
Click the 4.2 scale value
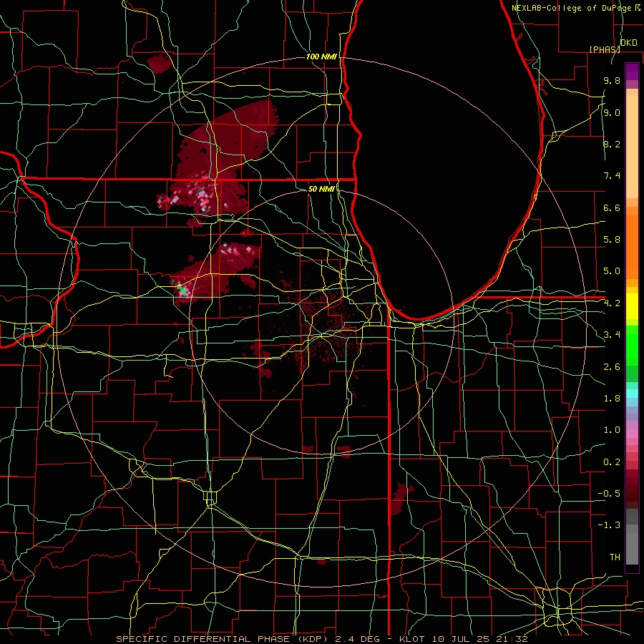pos(612,303)
